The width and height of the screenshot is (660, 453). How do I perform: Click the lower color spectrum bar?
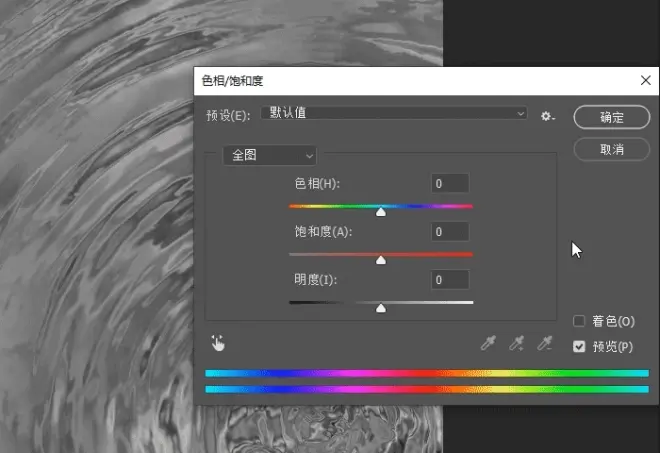click(427, 389)
